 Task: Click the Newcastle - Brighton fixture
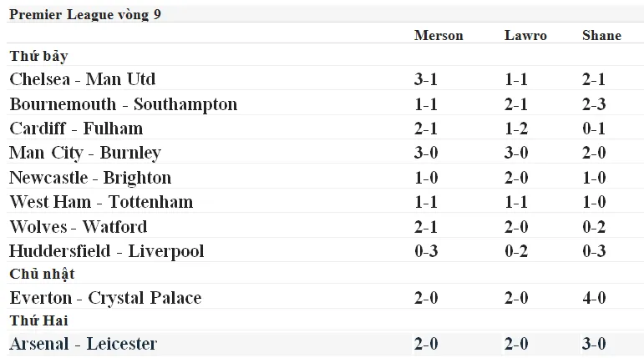click(x=90, y=178)
